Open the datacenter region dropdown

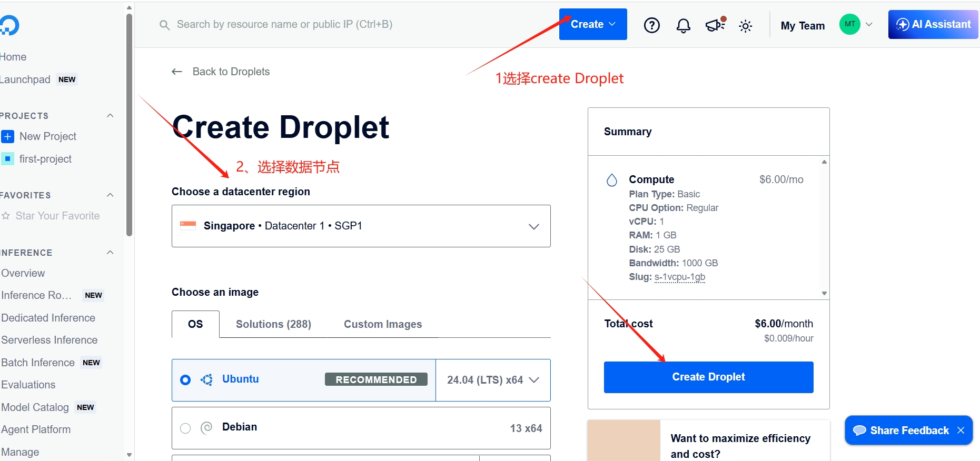(361, 226)
